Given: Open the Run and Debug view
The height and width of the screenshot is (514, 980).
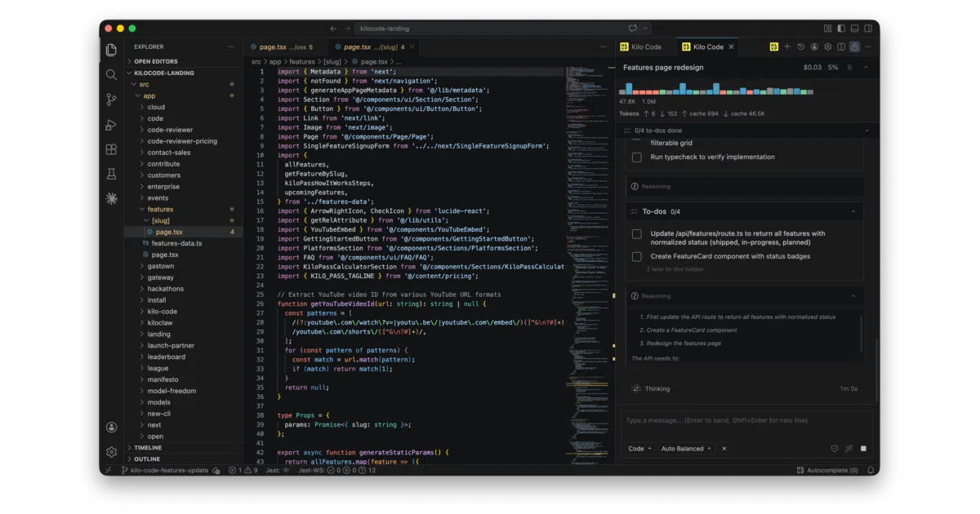Looking at the screenshot, I should (x=111, y=125).
